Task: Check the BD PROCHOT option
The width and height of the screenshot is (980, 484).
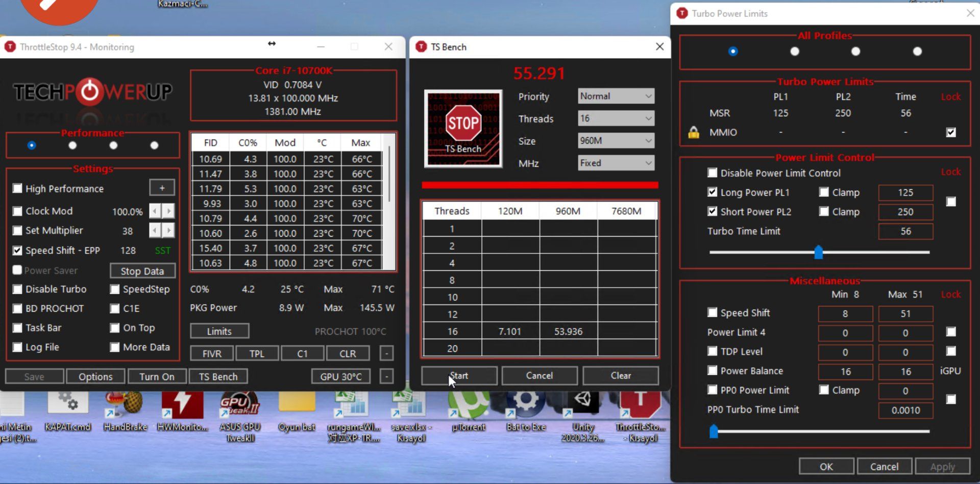Action: [x=17, y=309]
